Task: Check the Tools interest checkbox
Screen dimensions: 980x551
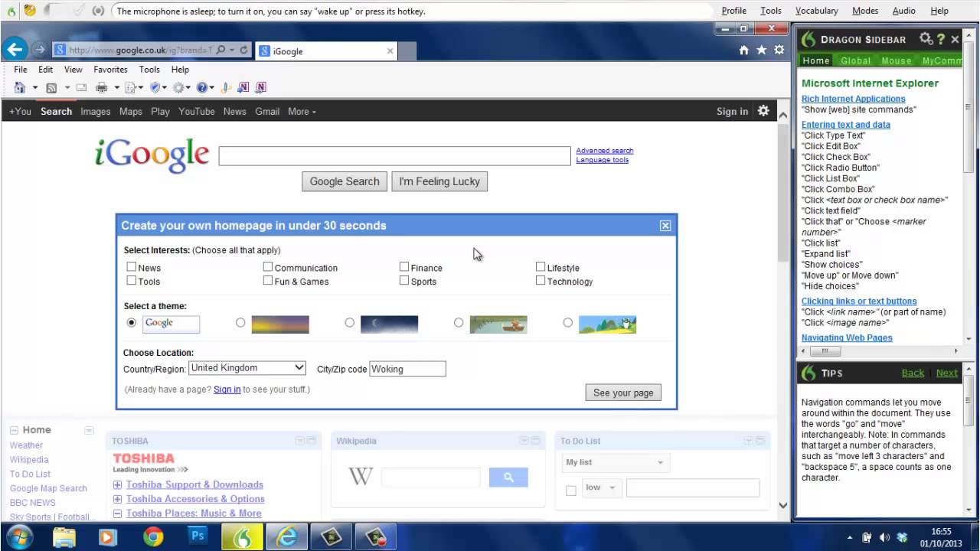Action: coord(132,281)
